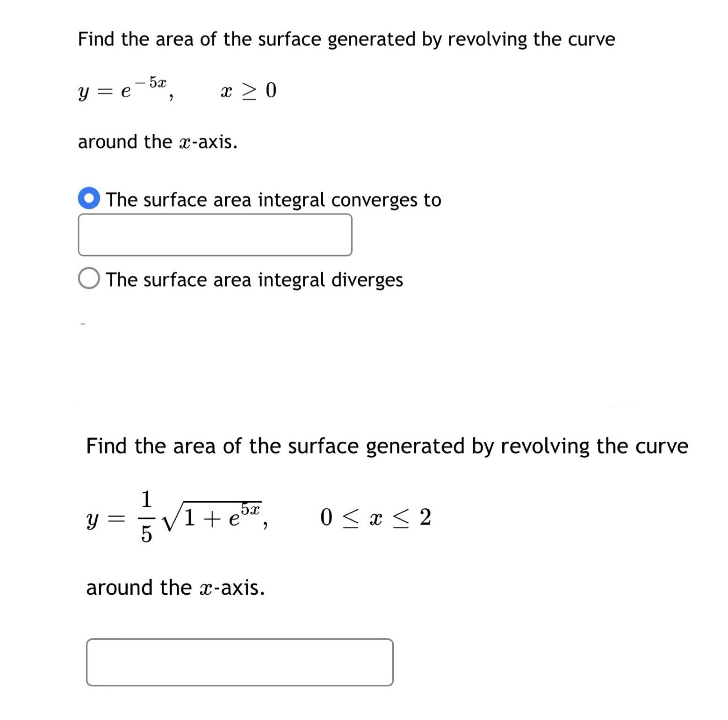
Task: Click 'The surface area integral converges to' label text
Action: click(273, 199)
